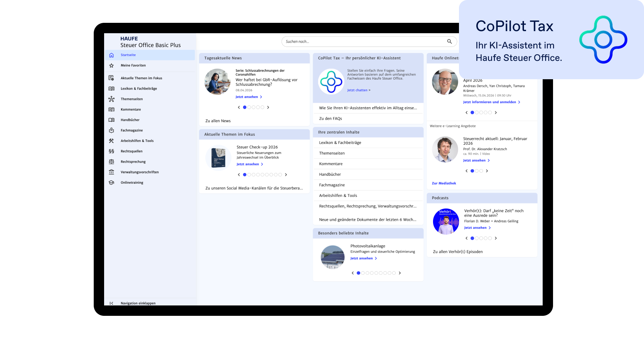Click the Themenseiten network icon
Screen dimensions: 644x348
[111, 99]
